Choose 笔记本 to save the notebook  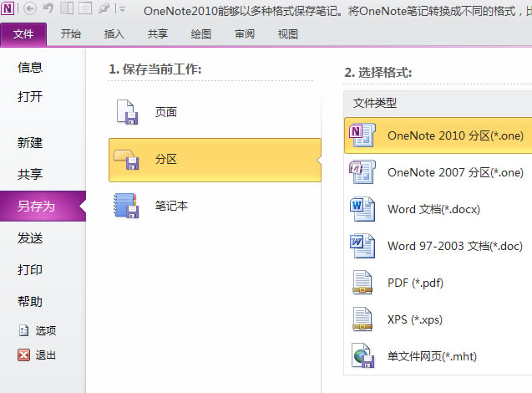(x=215, y=206)
